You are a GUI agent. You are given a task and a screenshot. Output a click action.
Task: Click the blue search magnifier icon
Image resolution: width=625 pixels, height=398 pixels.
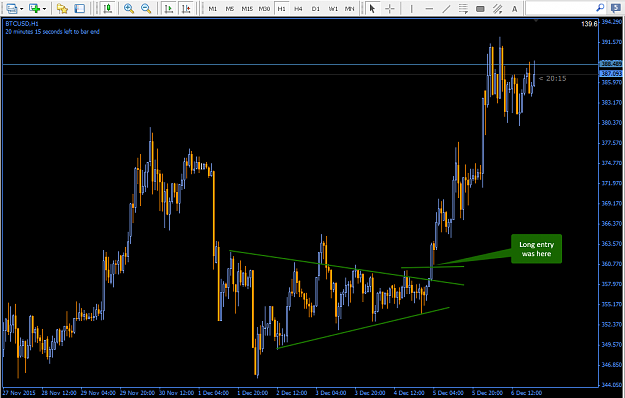600,8
